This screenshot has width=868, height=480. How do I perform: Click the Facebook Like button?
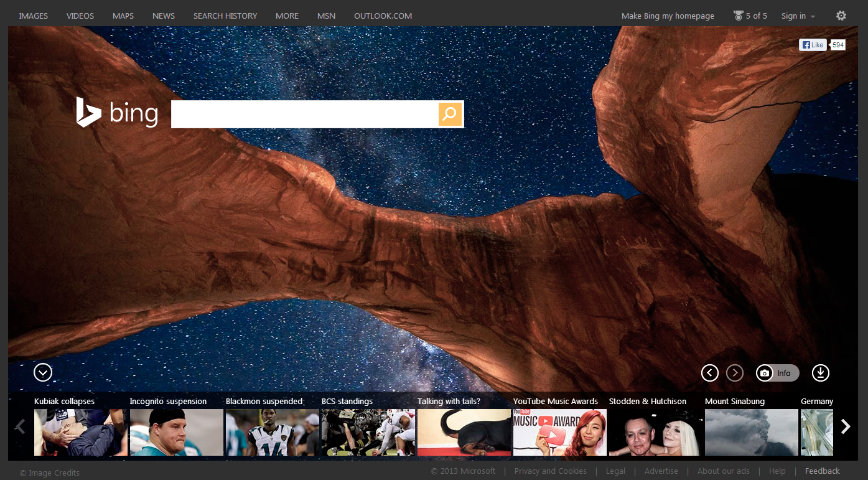click(x=813, y=45)
